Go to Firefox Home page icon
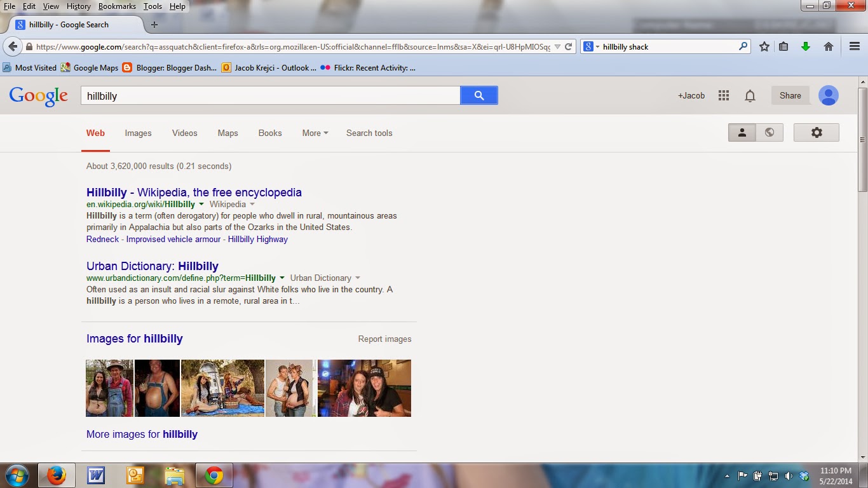Viewport: 868px width, 488px height. tap(829, 46)
